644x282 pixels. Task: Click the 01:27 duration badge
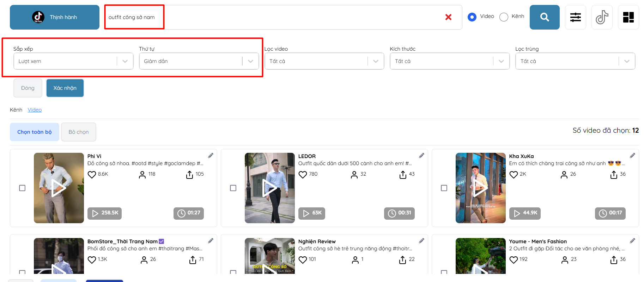(x=189, y=213)
